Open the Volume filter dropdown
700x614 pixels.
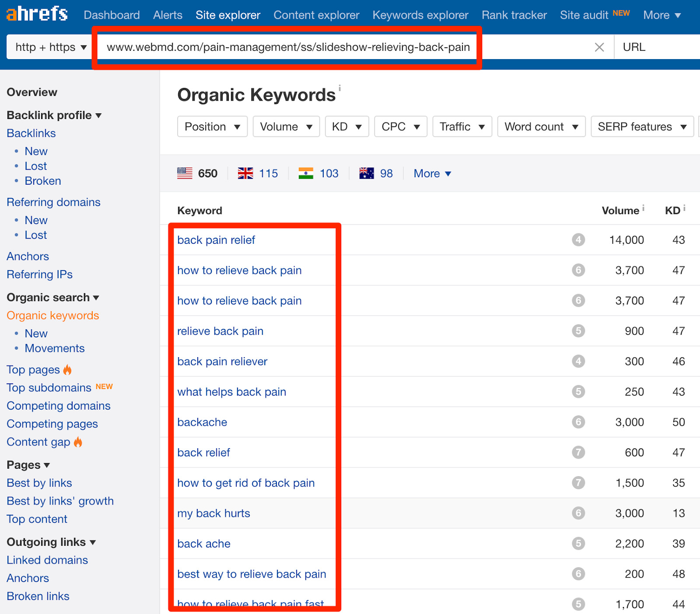coord(286,126)
